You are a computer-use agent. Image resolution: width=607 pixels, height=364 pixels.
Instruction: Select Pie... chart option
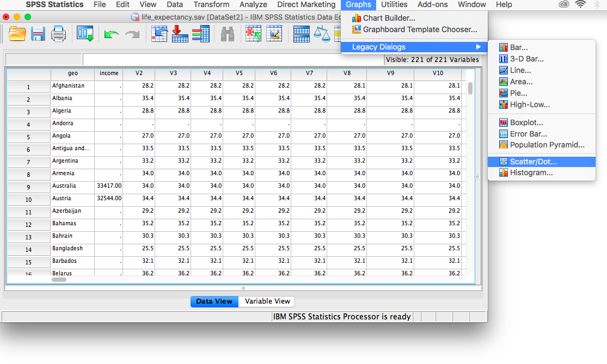(x=542, y=93)
